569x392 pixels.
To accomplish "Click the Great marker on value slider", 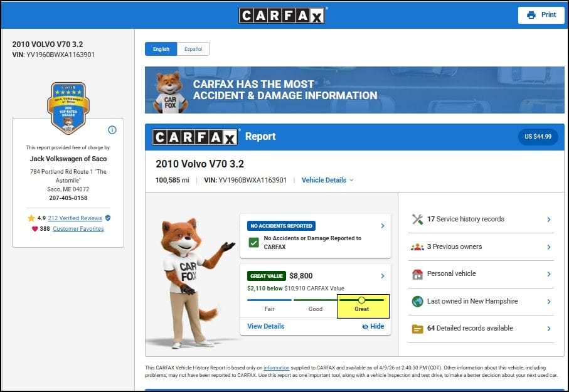I will [x=362, y=300].
